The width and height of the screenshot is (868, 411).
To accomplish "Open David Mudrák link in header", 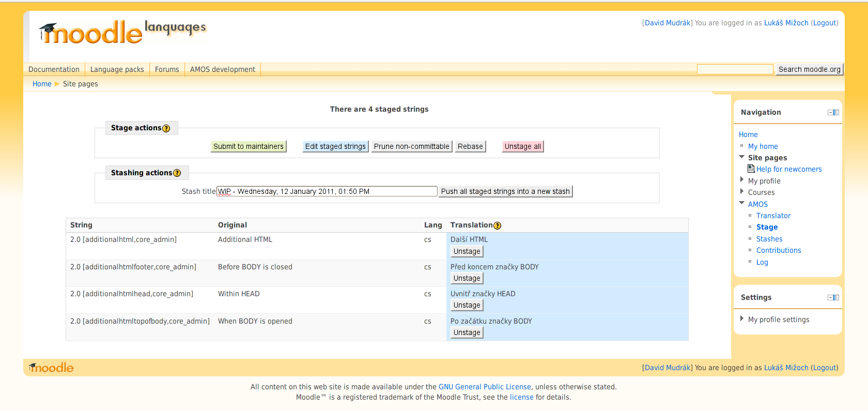I will point(668,23).
